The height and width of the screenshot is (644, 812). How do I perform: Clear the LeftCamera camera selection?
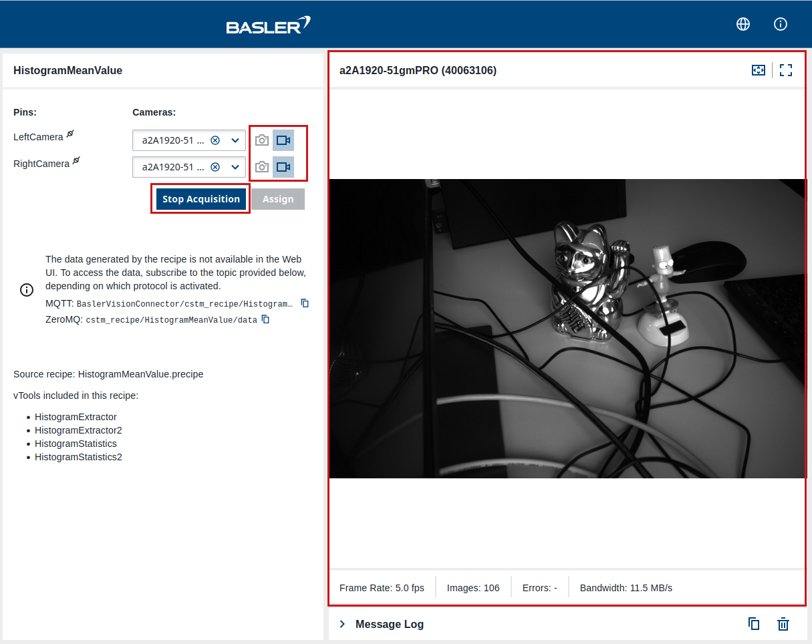click(x=215, y=140)
